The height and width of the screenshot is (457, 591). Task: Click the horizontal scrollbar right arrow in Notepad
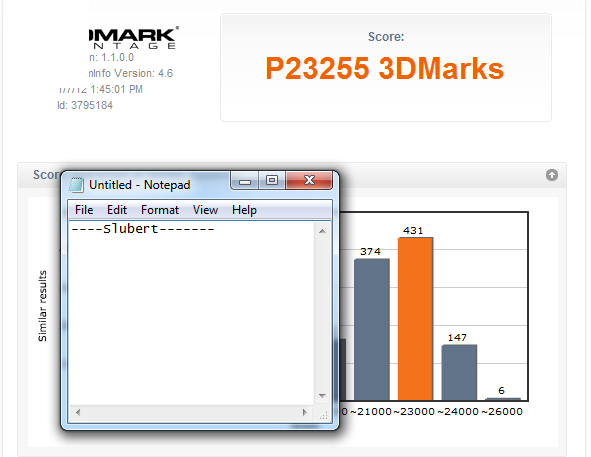tap(305, 413)
